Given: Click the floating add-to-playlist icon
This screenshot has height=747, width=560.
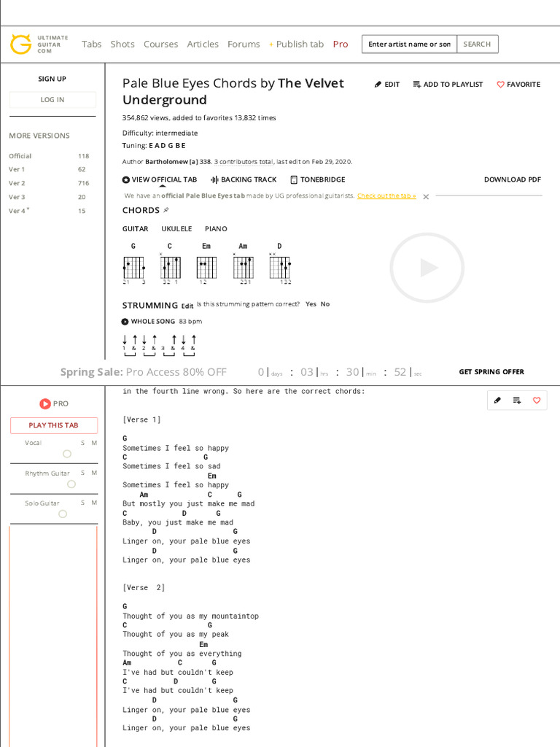Looking at the screenshot, I should [517, 400].
